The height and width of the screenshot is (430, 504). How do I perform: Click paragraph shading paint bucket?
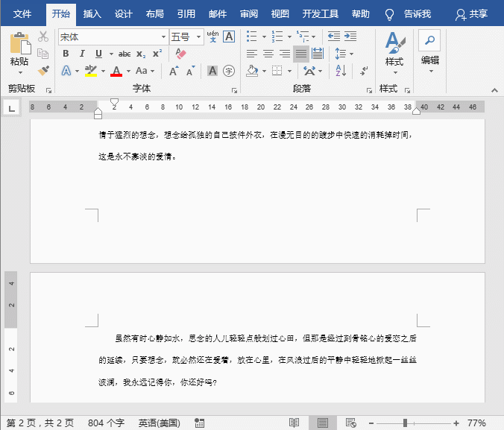click(252, 71)
